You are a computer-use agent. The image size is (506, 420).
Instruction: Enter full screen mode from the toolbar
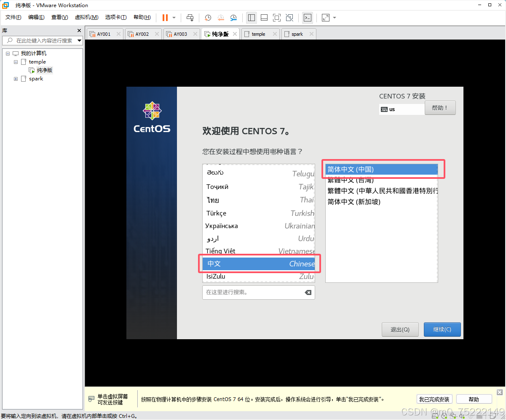click(277, 18)
